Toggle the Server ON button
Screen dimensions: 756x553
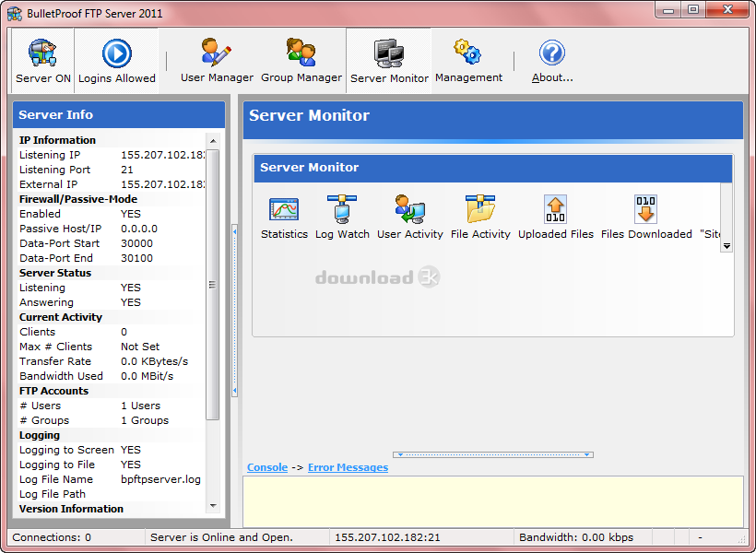tap(43, 60)
